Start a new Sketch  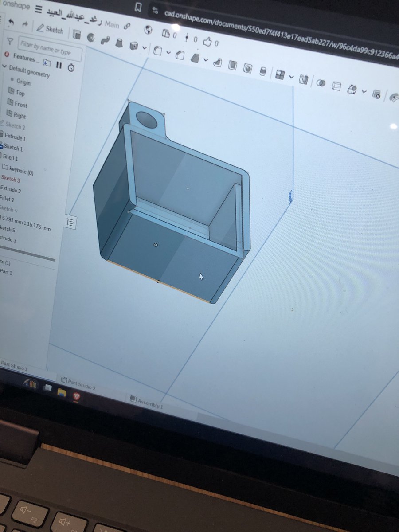point(50,29)
